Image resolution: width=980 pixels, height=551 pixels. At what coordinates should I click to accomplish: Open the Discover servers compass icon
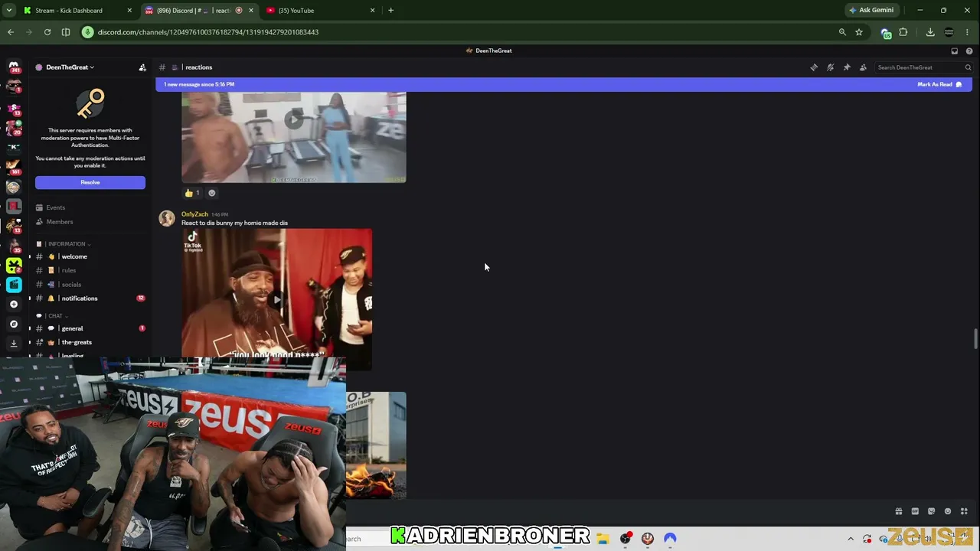click(14, 324)
